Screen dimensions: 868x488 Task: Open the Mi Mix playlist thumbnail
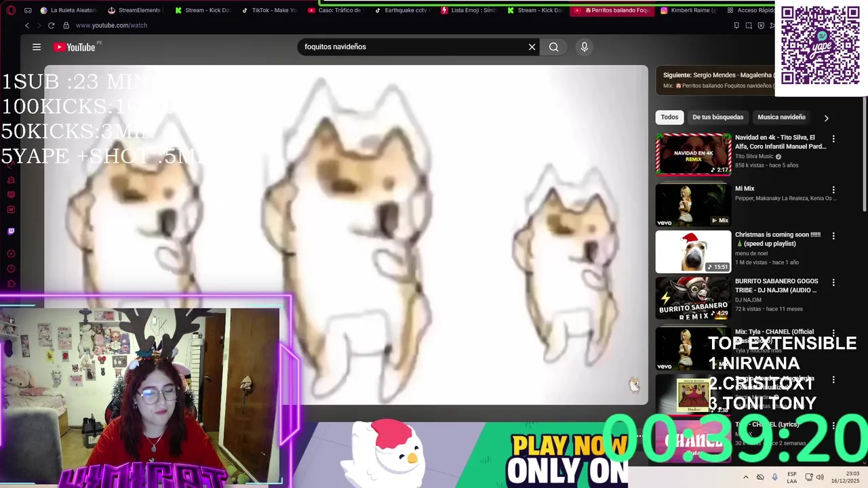pos(693,205)
